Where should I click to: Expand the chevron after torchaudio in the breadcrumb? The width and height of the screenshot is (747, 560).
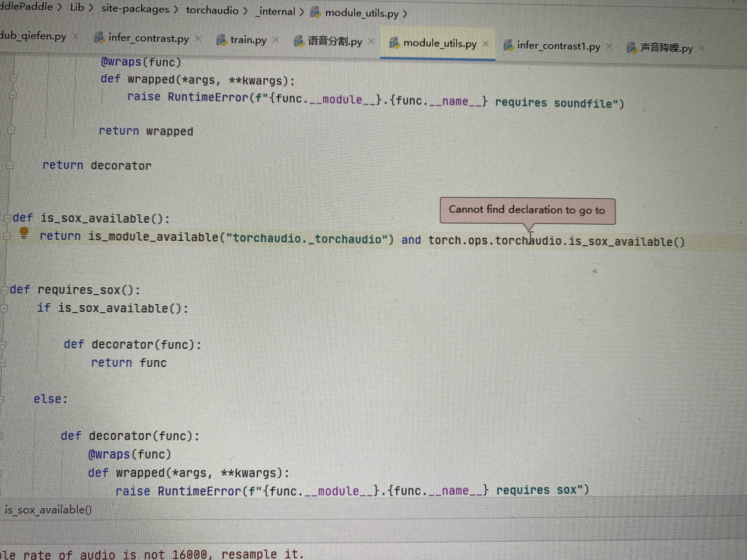click(x=245, y=11)
